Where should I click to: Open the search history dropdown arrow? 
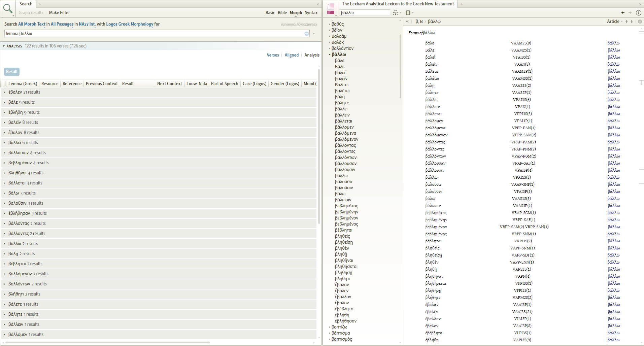[x=314, y=34]
